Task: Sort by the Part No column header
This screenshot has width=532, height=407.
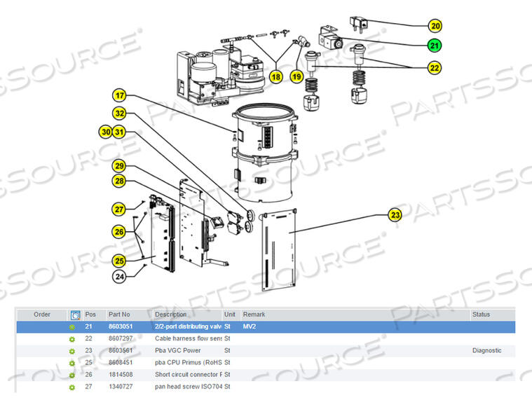Action: click(119, 315)
